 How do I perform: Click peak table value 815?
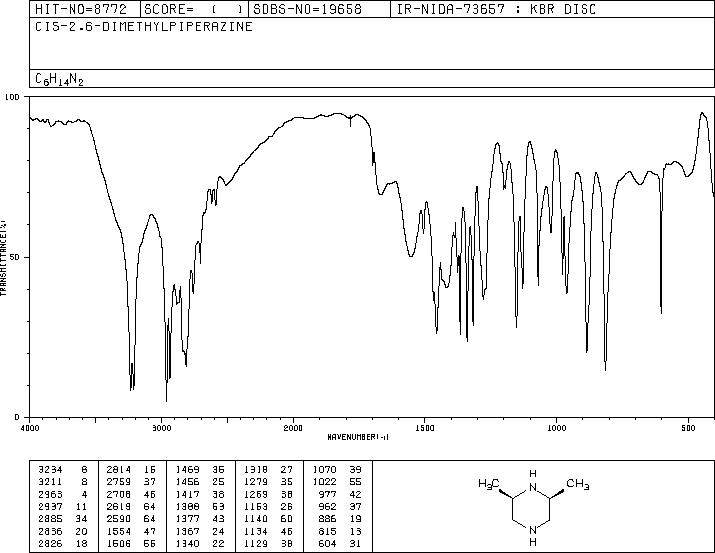coord(328,532)
